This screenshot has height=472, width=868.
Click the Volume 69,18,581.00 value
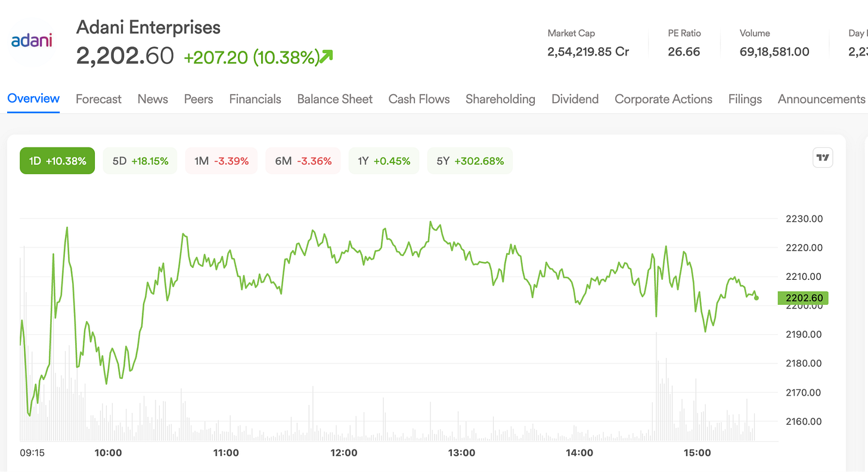[x=774, y=52]
